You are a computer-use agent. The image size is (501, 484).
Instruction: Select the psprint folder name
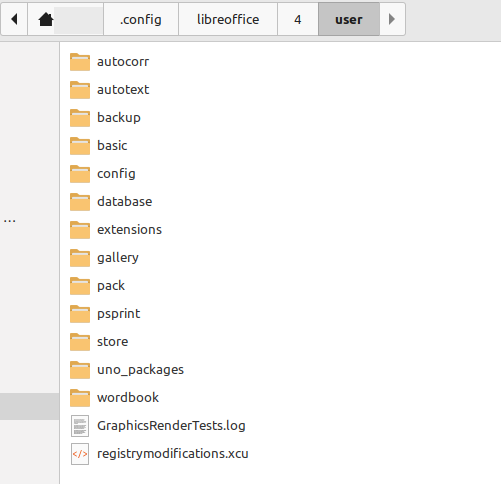[118, 314]
